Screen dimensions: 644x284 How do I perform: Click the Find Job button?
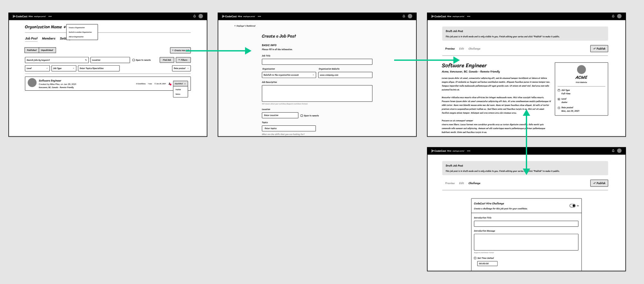[167, 60]
